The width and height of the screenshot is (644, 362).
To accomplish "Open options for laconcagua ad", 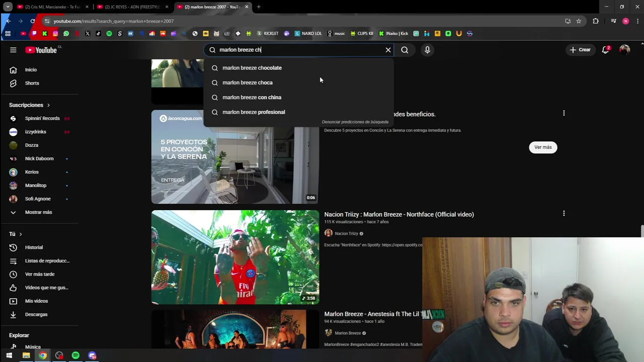I will (563, 113).
